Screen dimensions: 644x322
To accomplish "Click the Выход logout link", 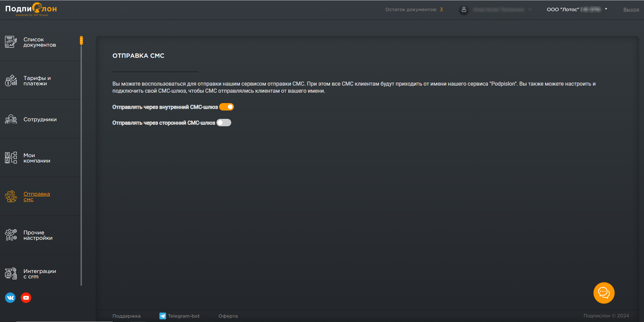I will tap(631, 10).
